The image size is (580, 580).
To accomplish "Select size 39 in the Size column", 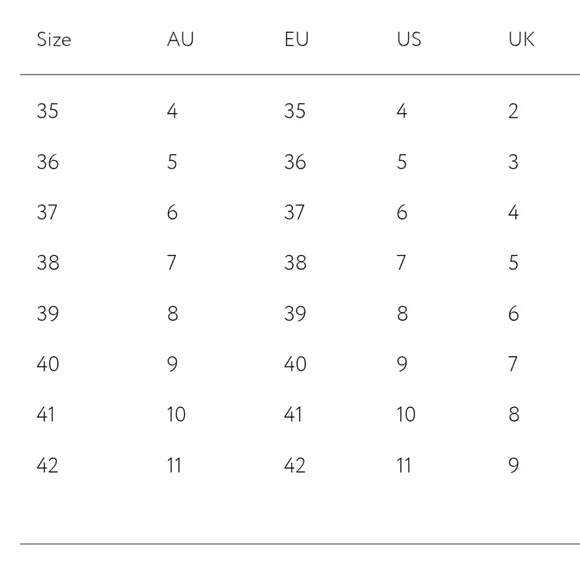I will click(x=47, y=314).
